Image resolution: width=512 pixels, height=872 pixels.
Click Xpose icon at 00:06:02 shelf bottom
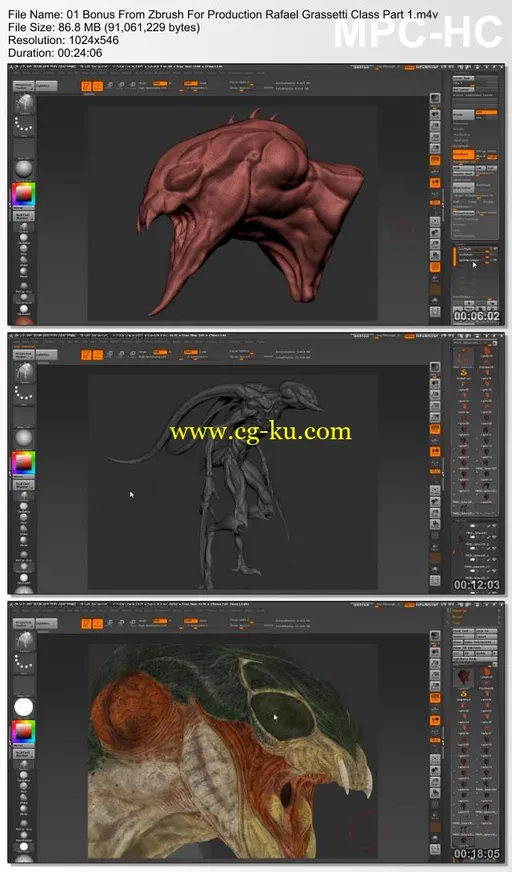coord(435,313)
